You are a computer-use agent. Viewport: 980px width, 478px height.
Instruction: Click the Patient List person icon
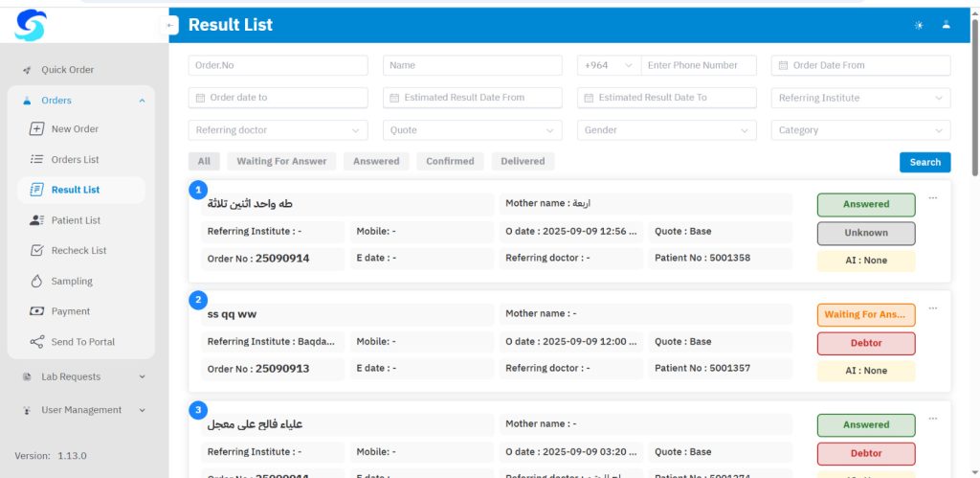pos(36,220)
